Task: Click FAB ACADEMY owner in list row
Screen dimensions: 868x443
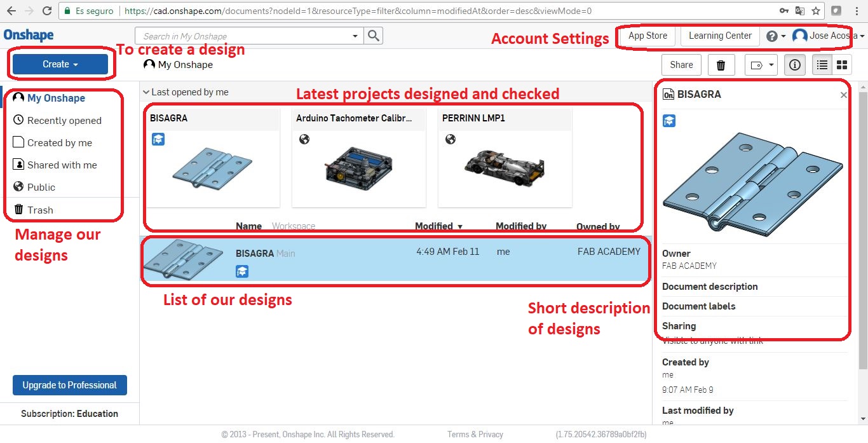Action: [x=609, y=252]
